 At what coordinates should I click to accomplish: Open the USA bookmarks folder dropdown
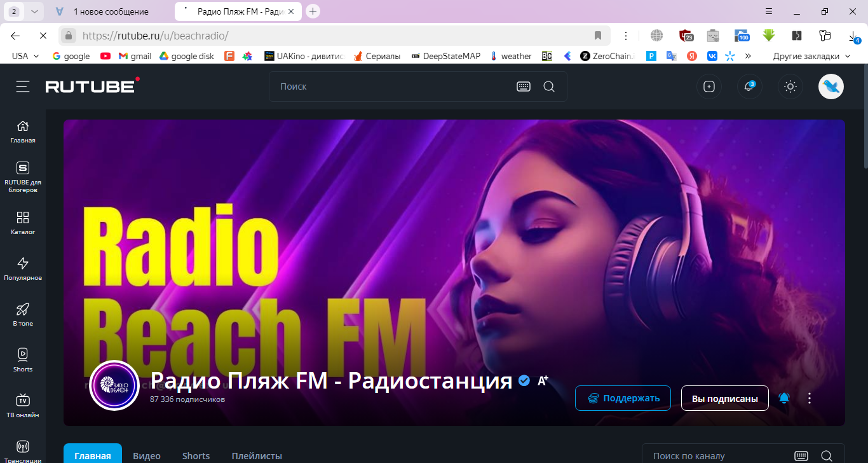25,56
